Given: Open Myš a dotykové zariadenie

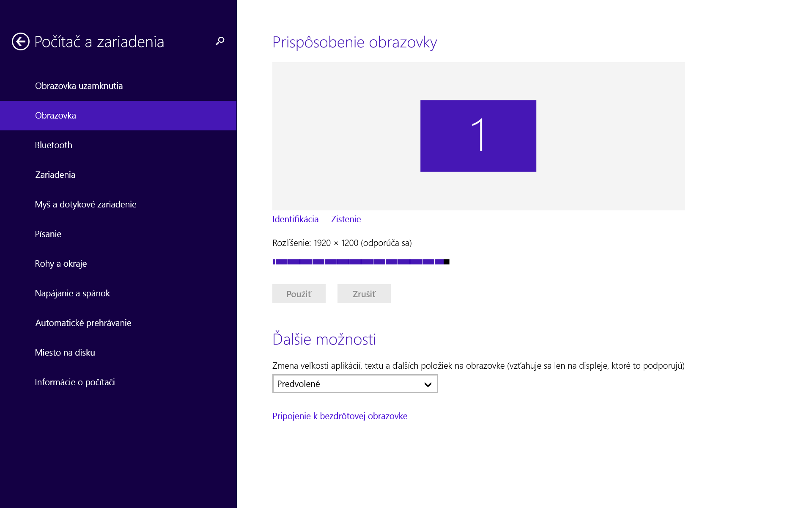Looking at the screenshot, I should 118,204.
